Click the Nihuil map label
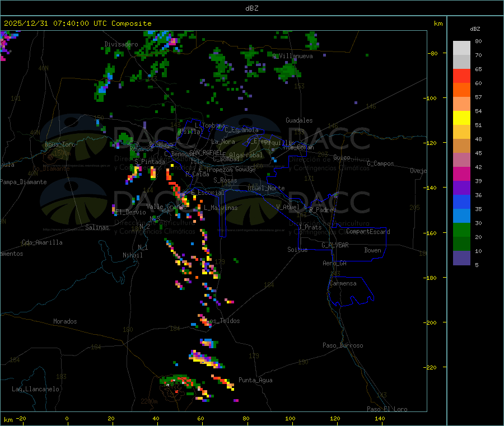The image size is (504, 426). (133, 255)
